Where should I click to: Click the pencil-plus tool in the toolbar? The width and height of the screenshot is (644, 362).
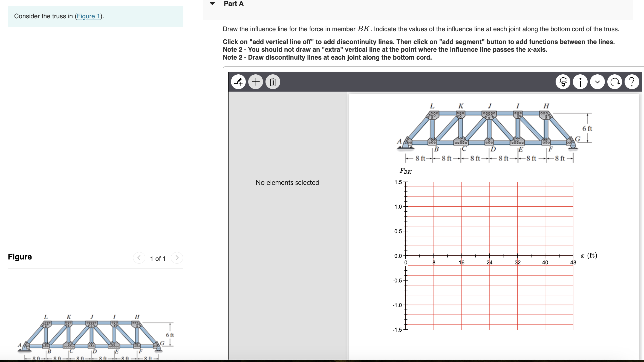tap(239, 82)
